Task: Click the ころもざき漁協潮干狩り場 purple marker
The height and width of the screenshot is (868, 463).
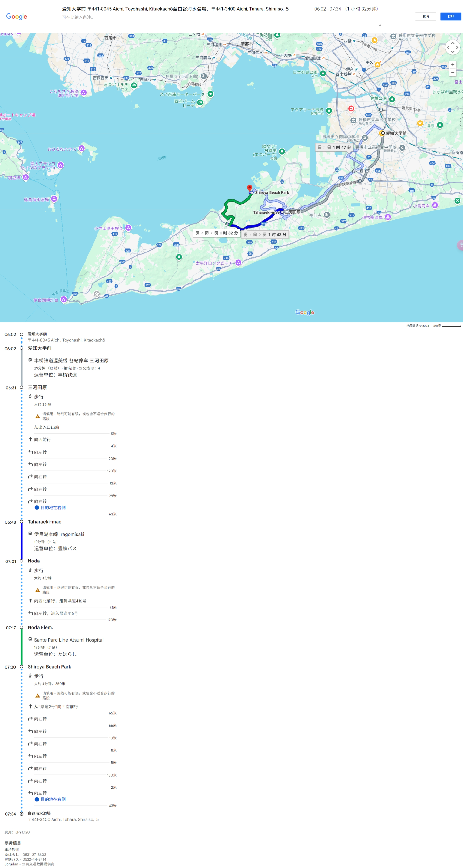Action: 83,93
